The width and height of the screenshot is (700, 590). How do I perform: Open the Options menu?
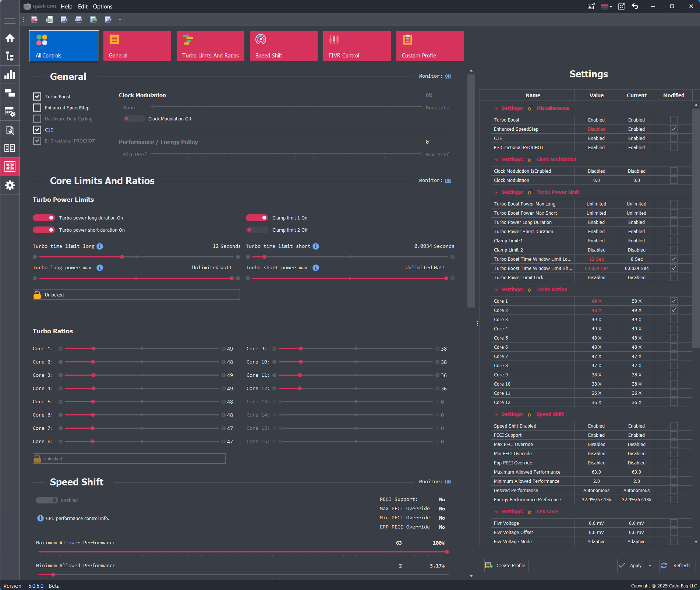(103, 6)
